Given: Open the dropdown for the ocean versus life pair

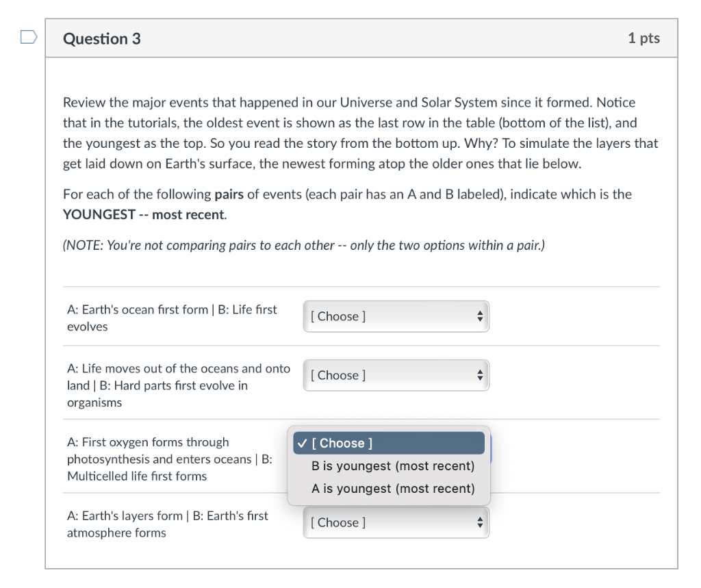Looking at the screenshot, I should pyautogui.click(x=396, y=316).
